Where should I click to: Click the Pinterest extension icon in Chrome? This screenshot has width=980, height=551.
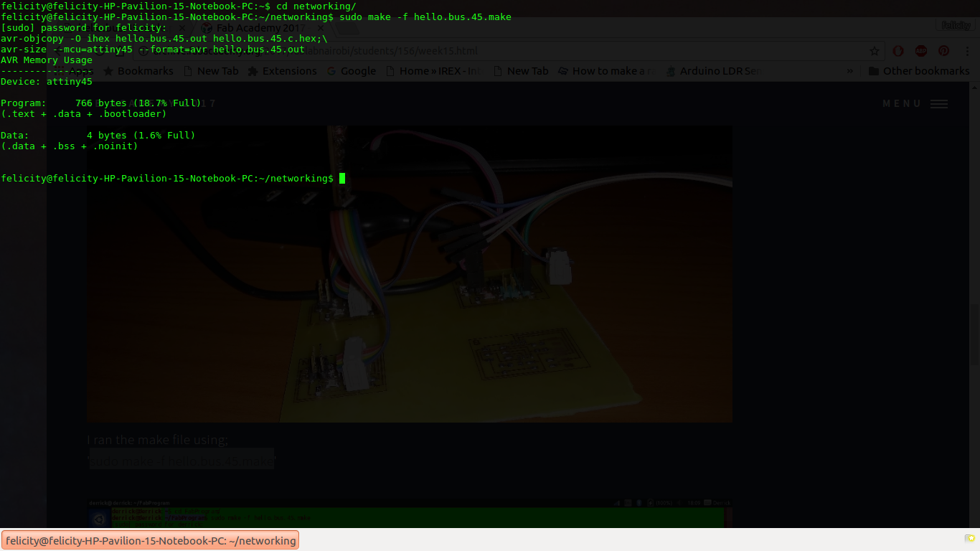coord(943,51)
